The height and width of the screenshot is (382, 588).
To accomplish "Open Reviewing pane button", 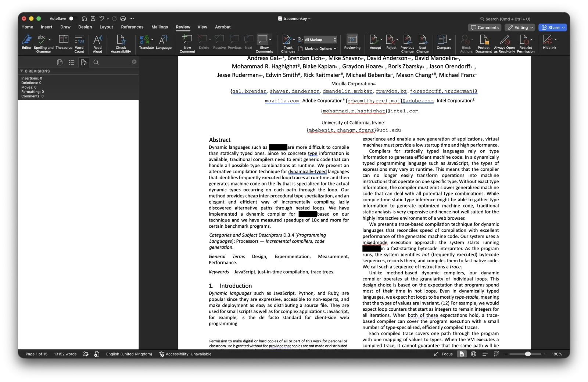I will click(x=352, y=42).
